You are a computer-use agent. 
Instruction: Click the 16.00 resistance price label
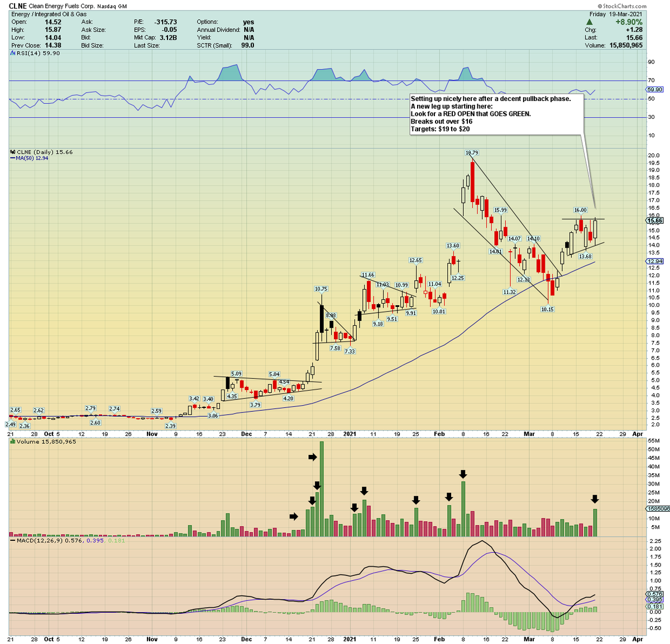coord(580,210)
